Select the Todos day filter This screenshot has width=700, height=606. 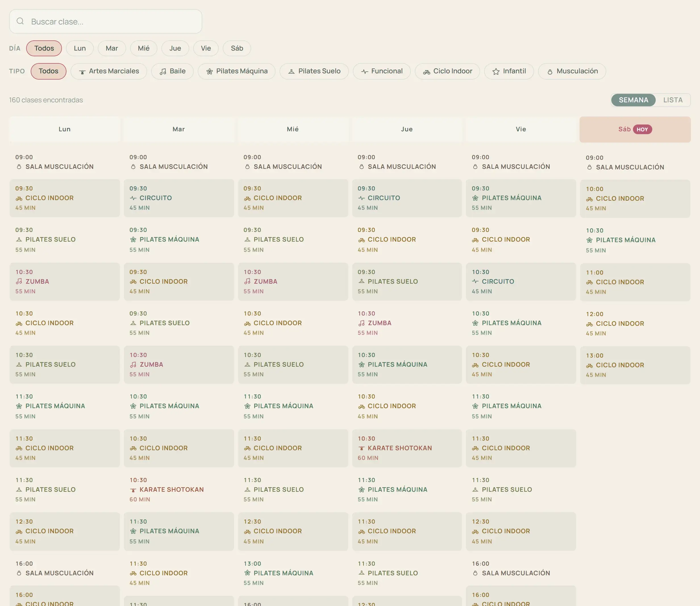tap(44, 48)
